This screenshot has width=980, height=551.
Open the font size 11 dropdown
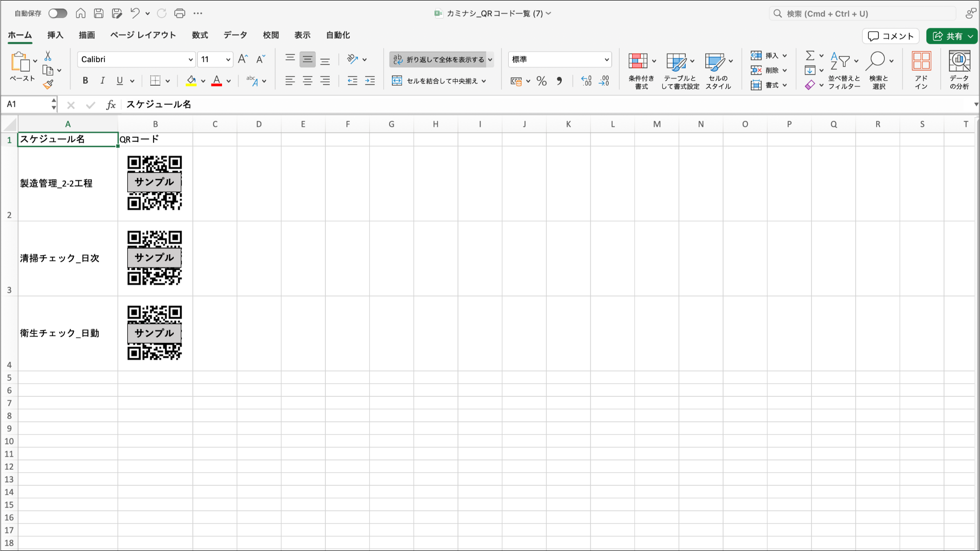[228, 59]
